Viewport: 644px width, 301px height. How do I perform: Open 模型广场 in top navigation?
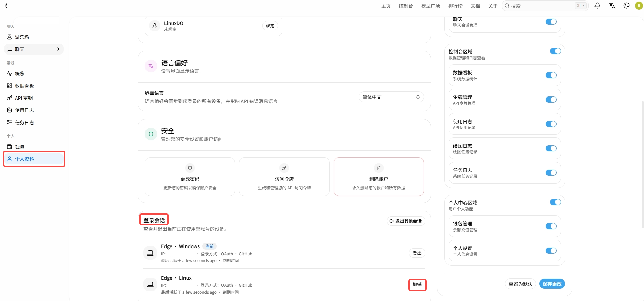(x=431, y=6)
